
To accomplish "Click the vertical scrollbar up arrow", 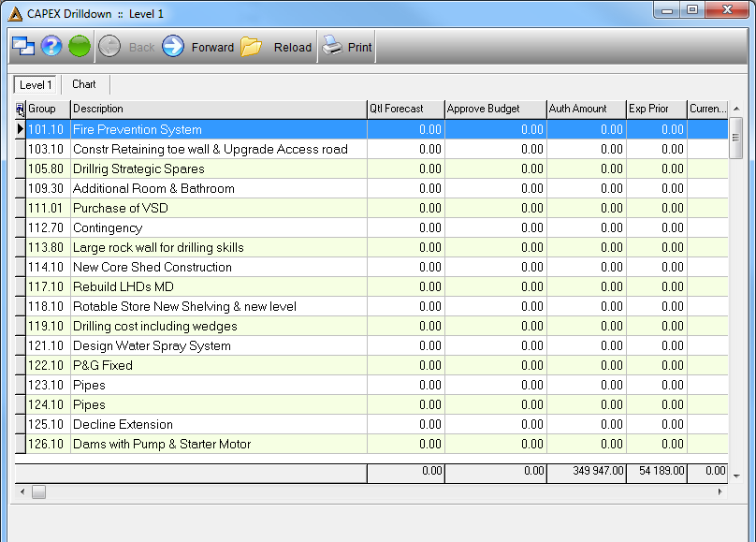I will 736,109.
